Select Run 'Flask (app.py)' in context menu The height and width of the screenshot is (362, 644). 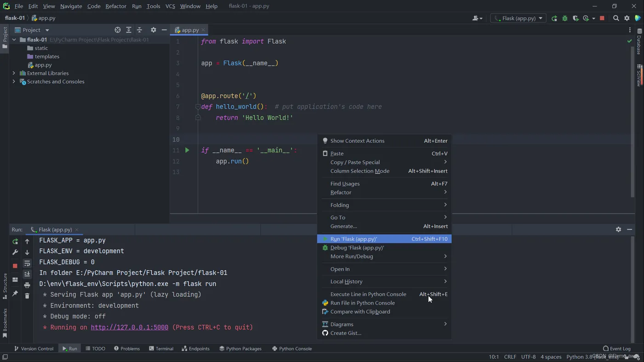[x=385, y=239]
